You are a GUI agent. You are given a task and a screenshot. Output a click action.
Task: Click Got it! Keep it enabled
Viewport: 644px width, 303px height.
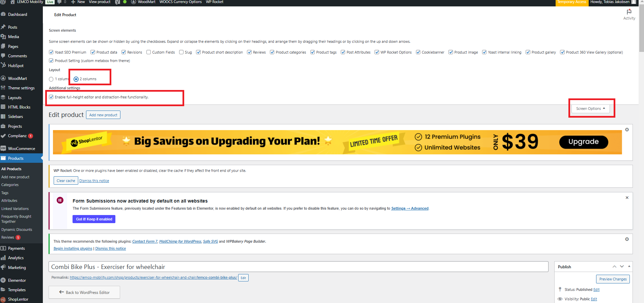94,219
